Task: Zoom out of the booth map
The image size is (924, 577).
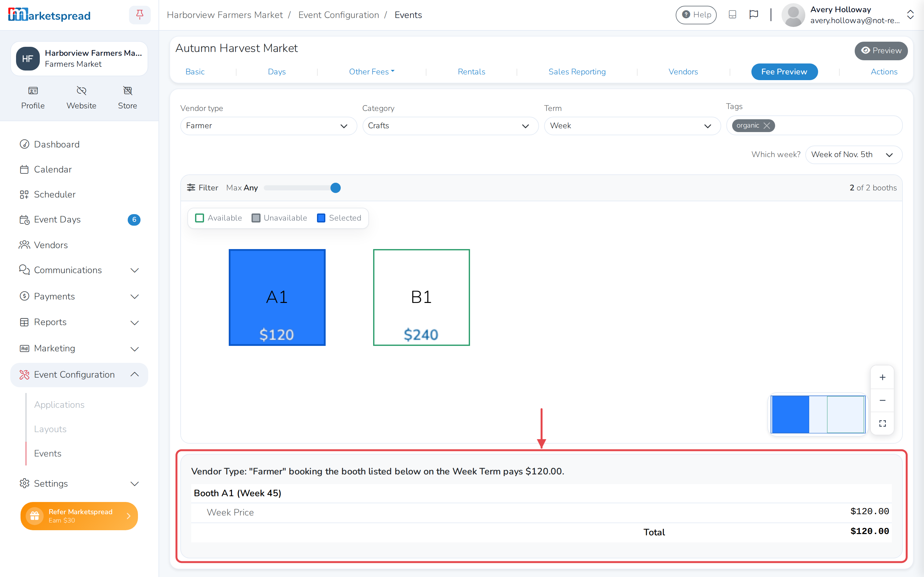Action: 882,400
